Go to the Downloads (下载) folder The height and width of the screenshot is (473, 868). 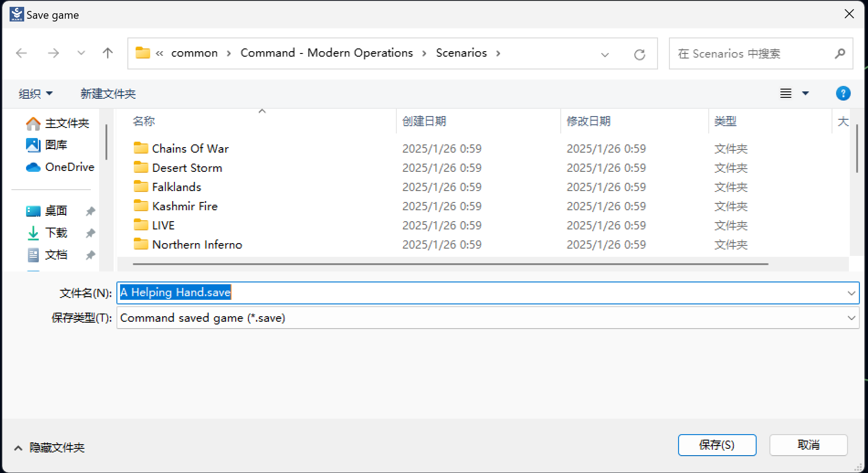click(x=56, y=233)
